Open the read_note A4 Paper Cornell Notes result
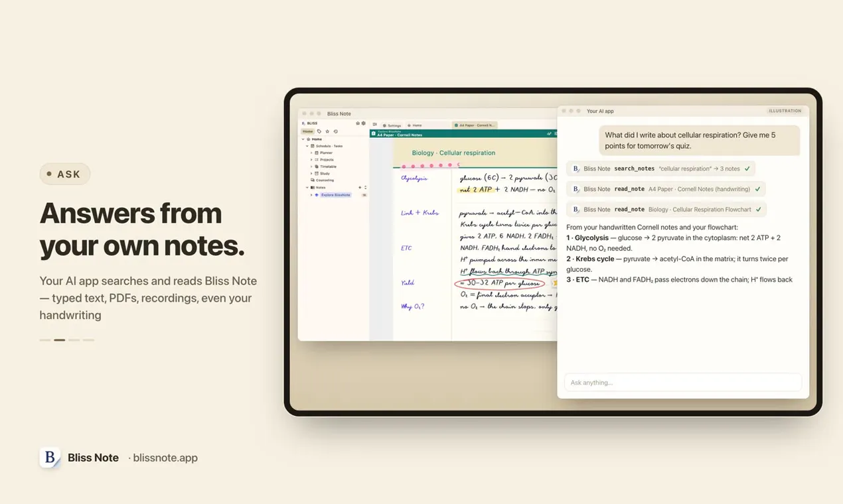843x504 pixels. [666, 189]
